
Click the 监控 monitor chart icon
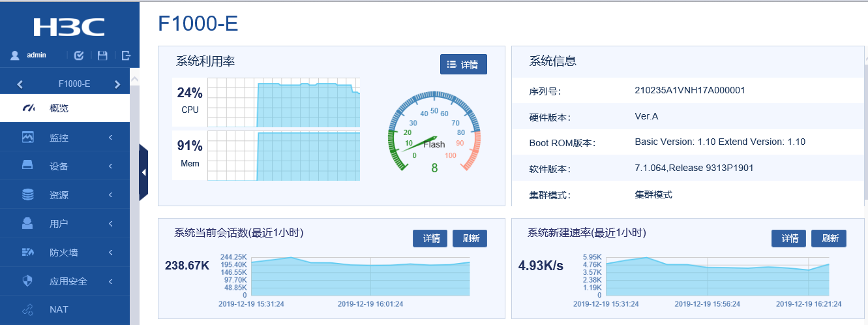[27, 138]
